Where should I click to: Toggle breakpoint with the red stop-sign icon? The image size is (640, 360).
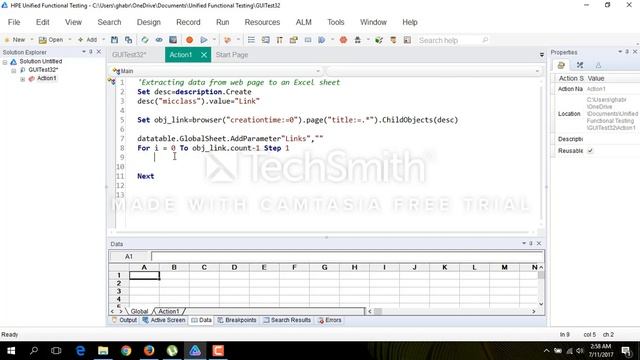(x=343, y=40)
